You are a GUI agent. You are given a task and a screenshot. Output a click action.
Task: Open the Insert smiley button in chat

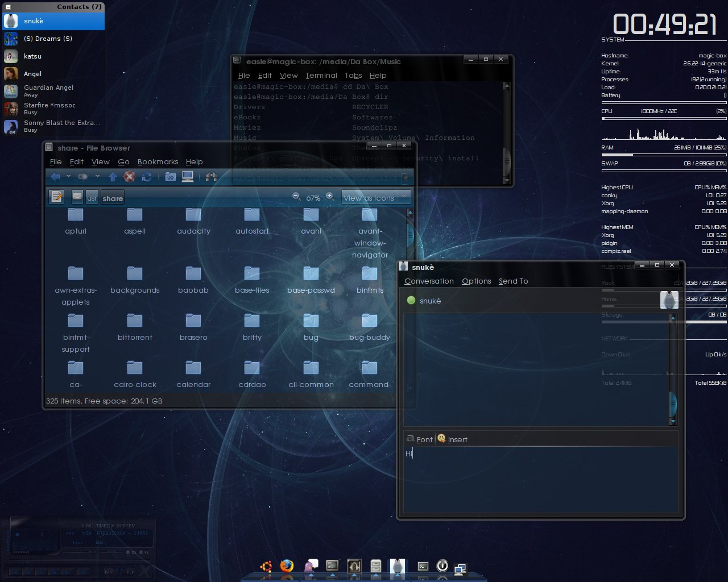click(452, 439)
